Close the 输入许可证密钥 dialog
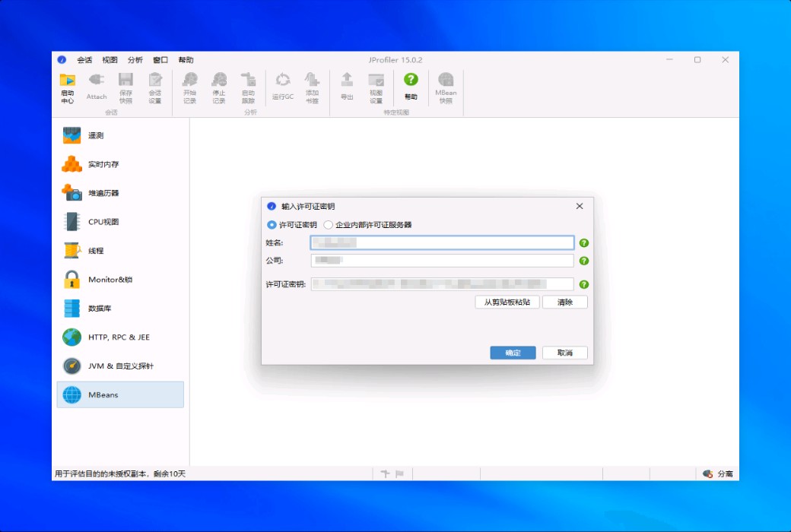Viewport: 791px width, 532px height. tap(580, 206)
